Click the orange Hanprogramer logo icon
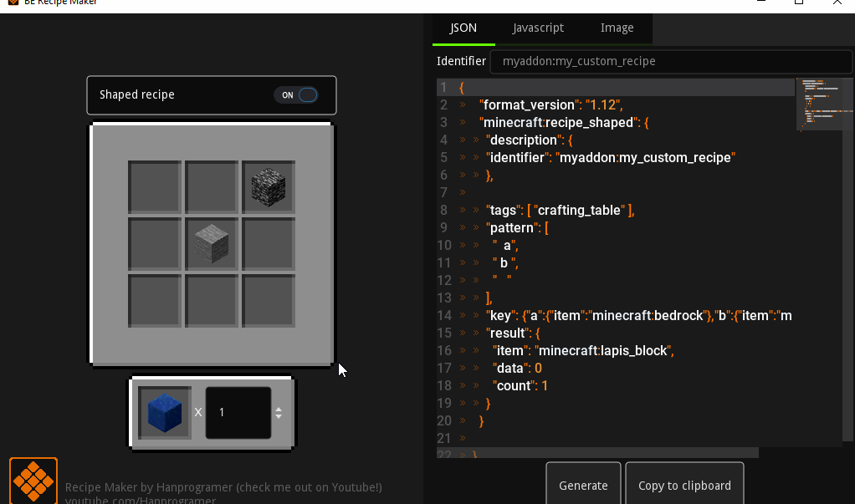 pyautogui.click(x=33, y=481)
